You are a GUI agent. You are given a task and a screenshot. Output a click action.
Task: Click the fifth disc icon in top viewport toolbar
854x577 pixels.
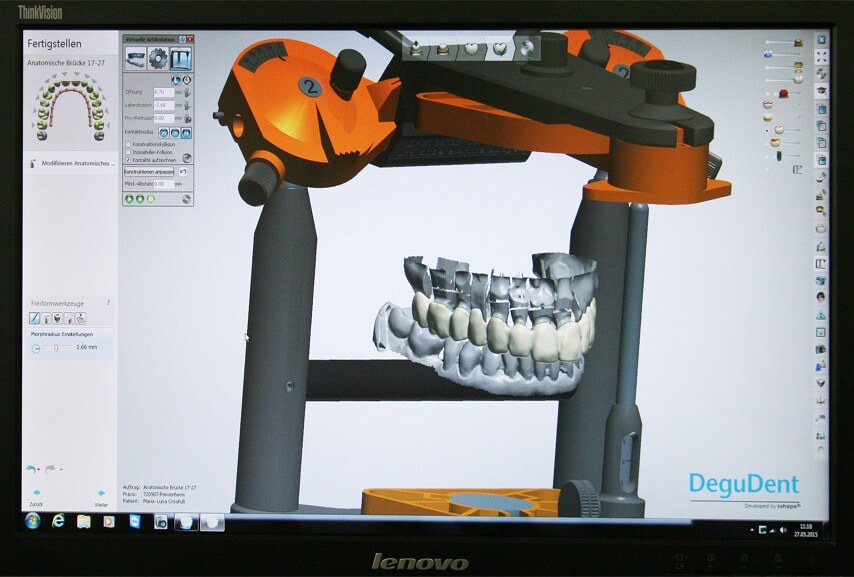(525, 49)
